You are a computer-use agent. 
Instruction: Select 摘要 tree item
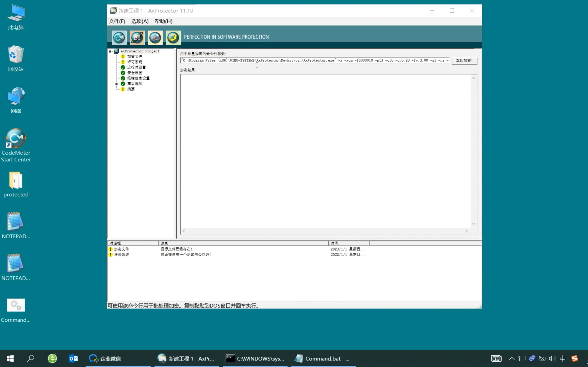131,89
